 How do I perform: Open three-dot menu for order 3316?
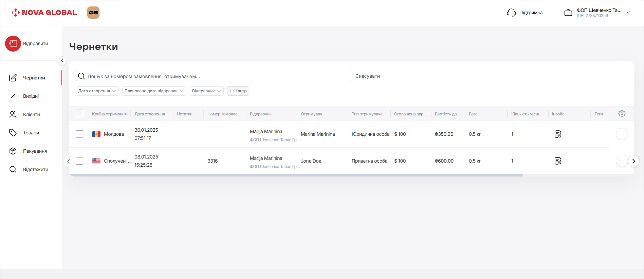(622, 161)
